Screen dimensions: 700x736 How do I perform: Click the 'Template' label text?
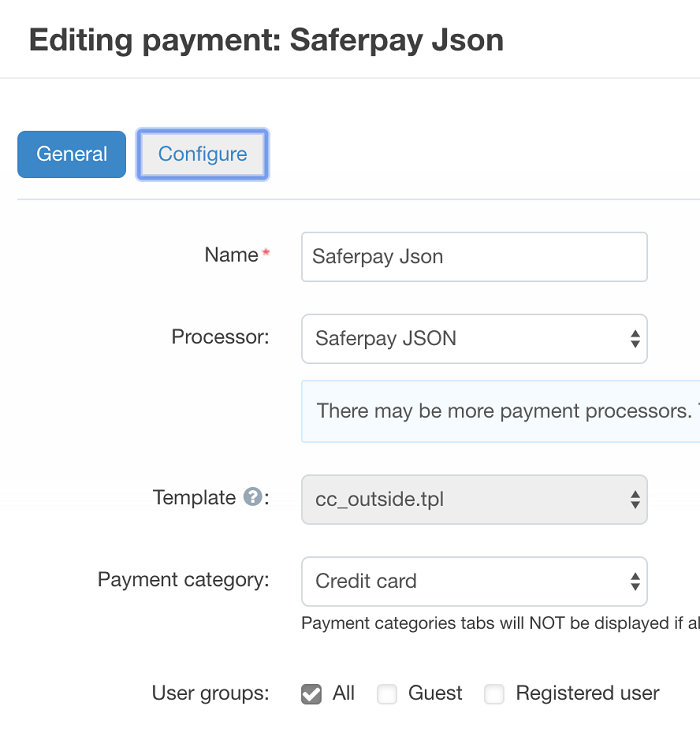[194, 497]
